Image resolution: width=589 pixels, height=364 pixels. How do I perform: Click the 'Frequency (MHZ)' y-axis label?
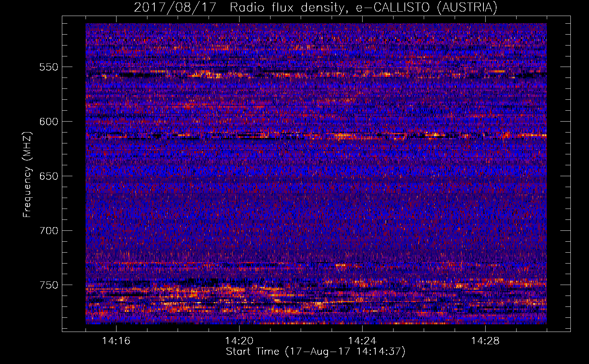coord(27,174)
